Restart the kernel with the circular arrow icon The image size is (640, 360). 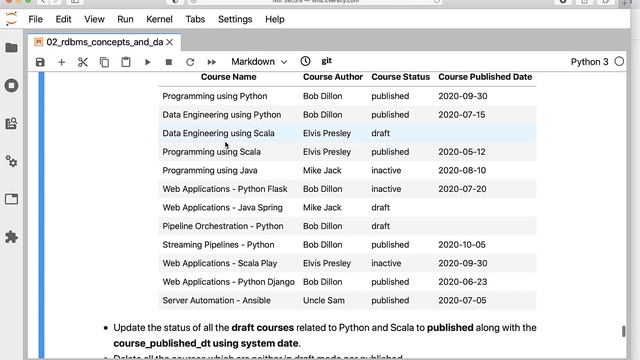point(190,62)
